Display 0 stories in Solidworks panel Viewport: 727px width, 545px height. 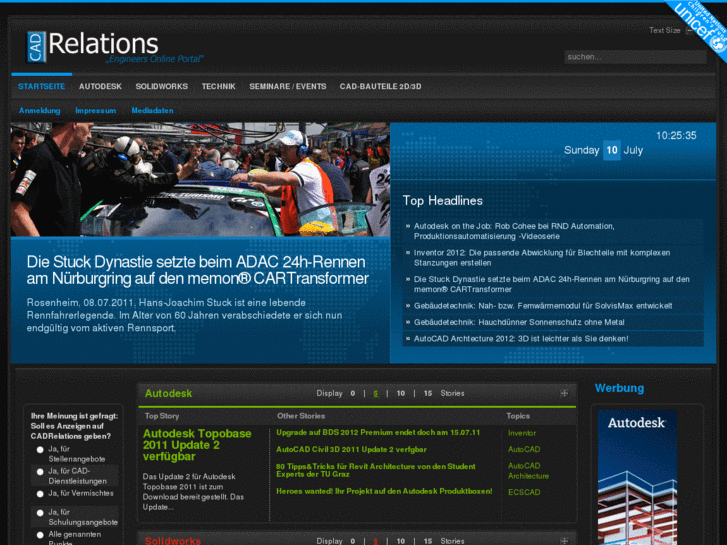[352, 541]
